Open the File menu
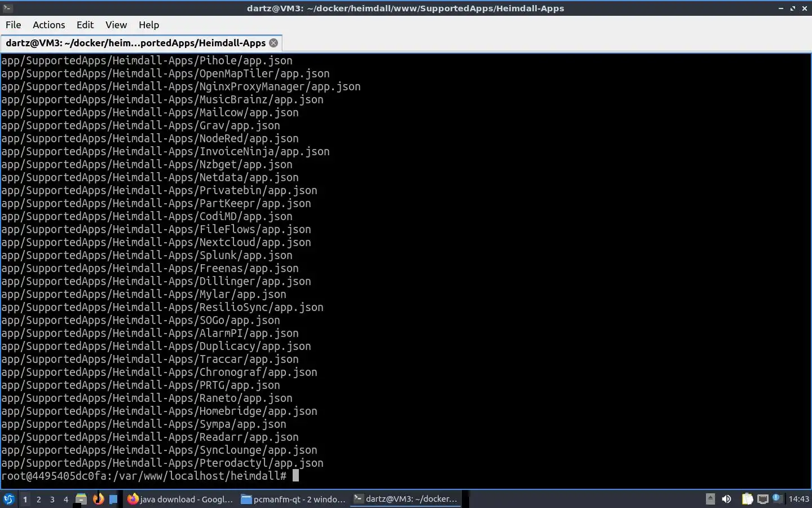This screenshot has width=812, height=508. tap(13, 25)
